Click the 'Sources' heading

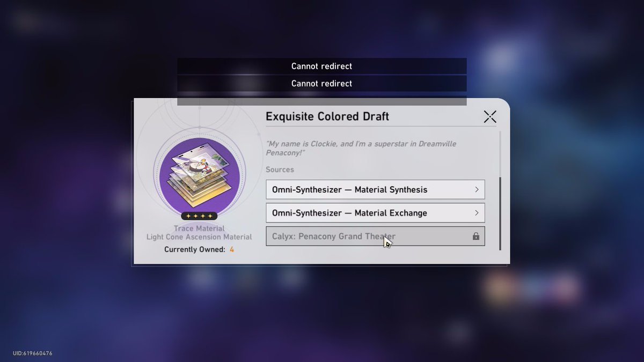[x=280, y=169]
